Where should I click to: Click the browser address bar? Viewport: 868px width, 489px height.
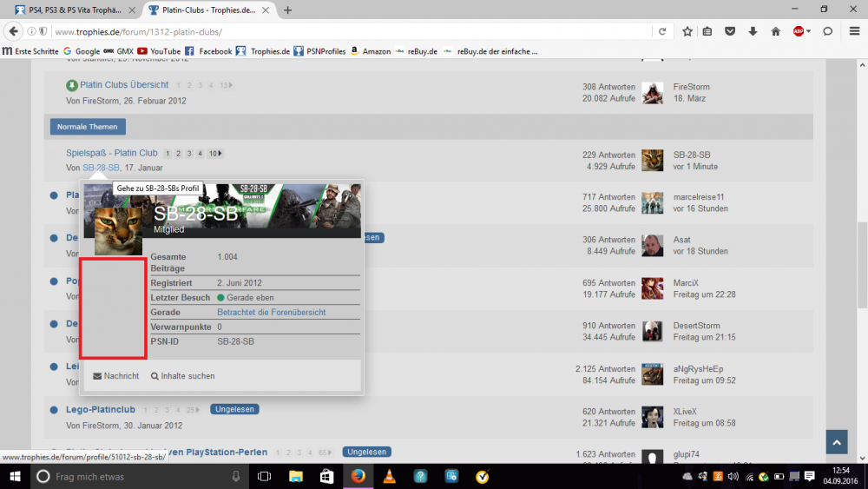coord(347,31)
